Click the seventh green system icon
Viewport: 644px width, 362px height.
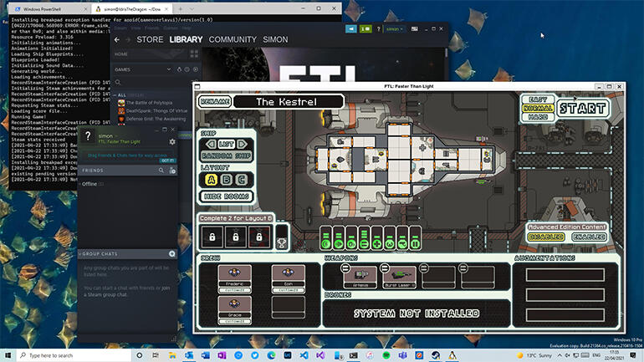(x=402, y=243)
